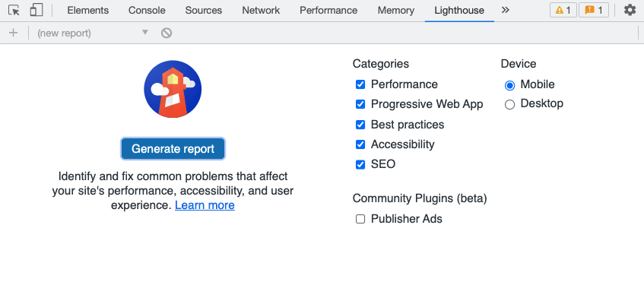Click the plus icon to add report
This screenshot has height=282, width=644.
[13, 33]
